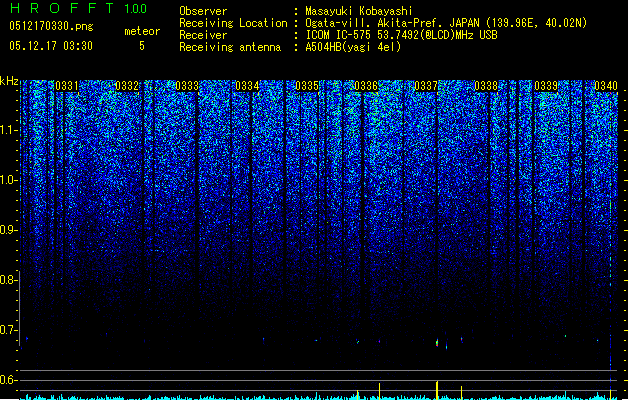This screenshot has width=629, height=400.
Task: Click the 0333 time marker
Action: 187,86
